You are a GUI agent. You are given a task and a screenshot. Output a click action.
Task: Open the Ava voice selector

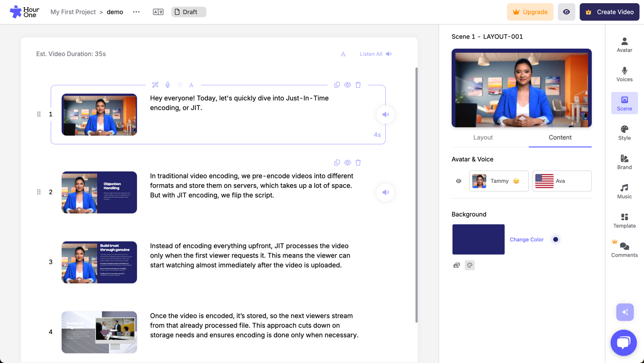(x=562, y=181)
